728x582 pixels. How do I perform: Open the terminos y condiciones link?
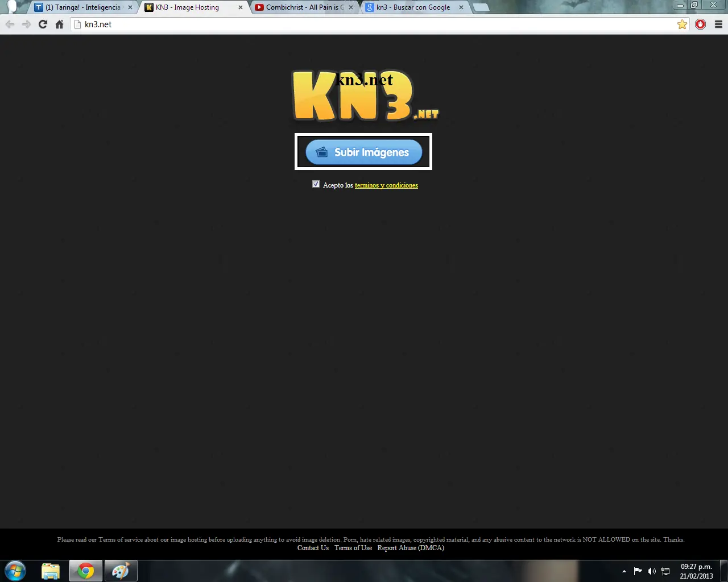click(x=386, y=185)
